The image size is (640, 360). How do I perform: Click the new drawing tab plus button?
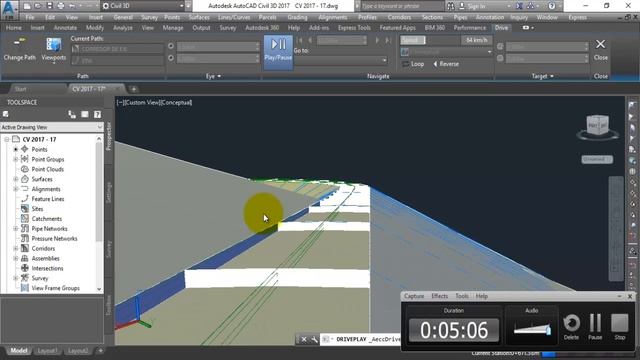click(133, 89)
